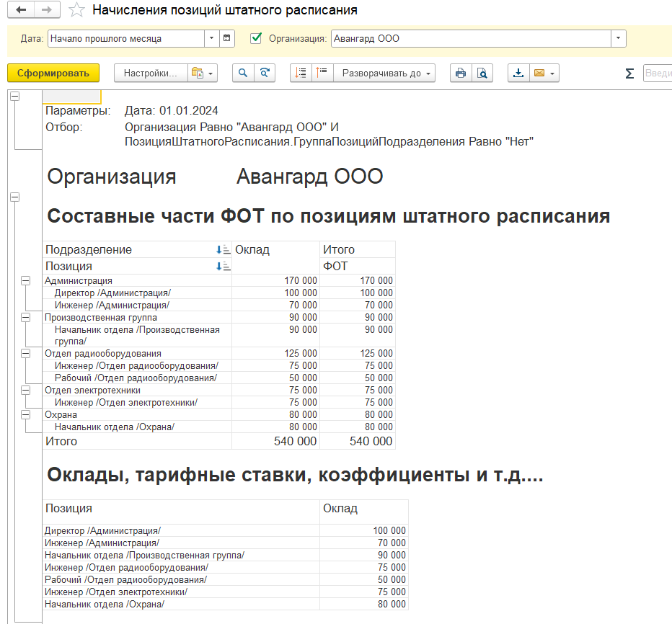Select Итого row label in FOT table
672x624 pixels.
pos(137,441)
